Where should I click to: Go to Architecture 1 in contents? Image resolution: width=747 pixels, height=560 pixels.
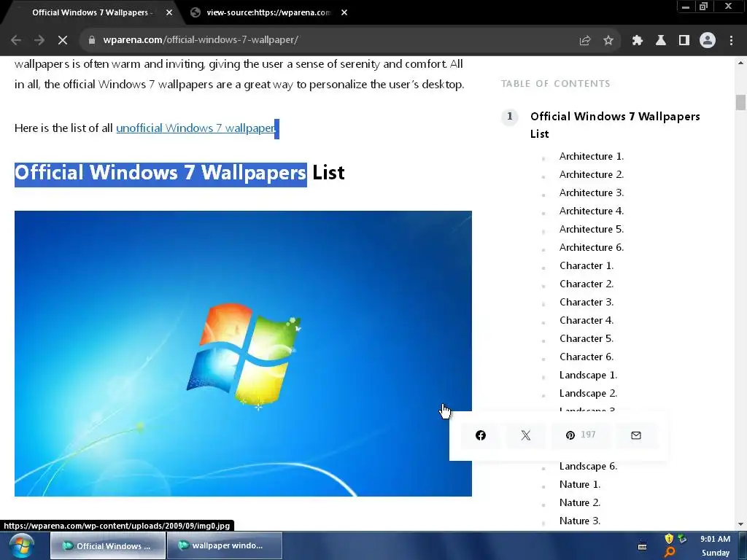pos(591,156)
